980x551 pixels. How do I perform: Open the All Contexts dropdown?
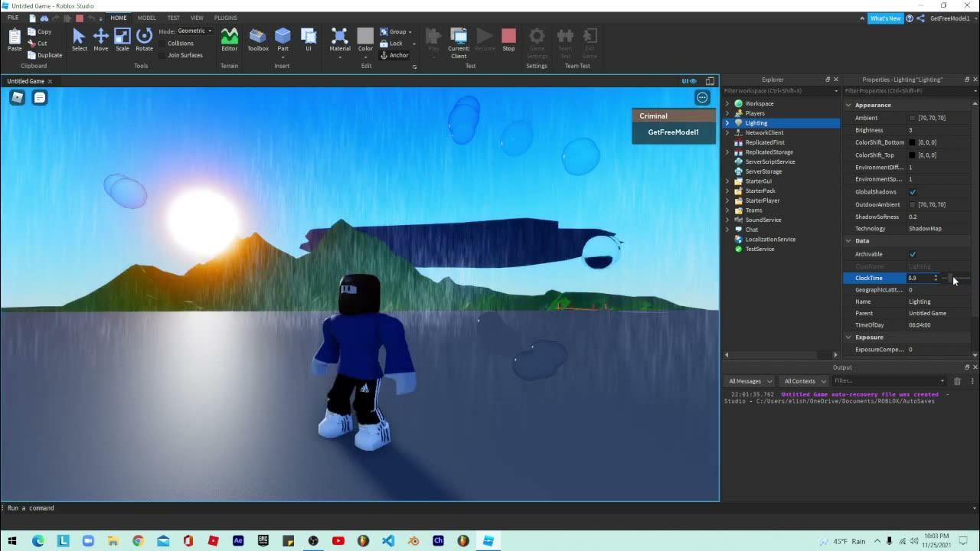802,381
